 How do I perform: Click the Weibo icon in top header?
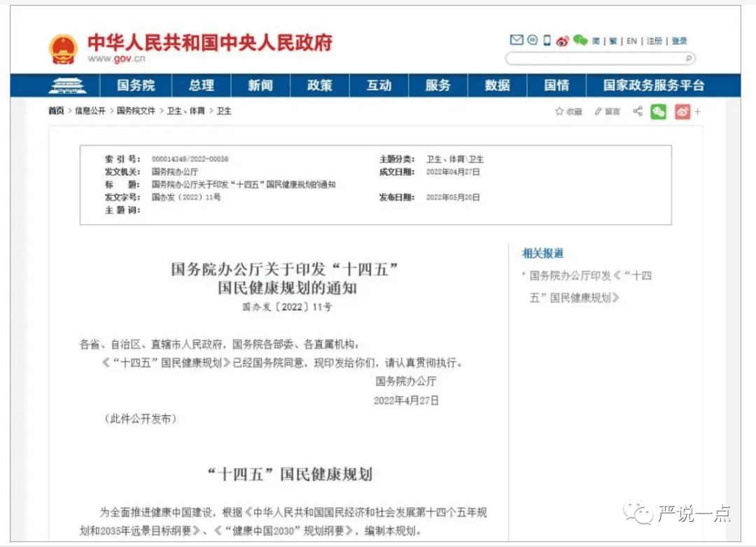(563, 41)
